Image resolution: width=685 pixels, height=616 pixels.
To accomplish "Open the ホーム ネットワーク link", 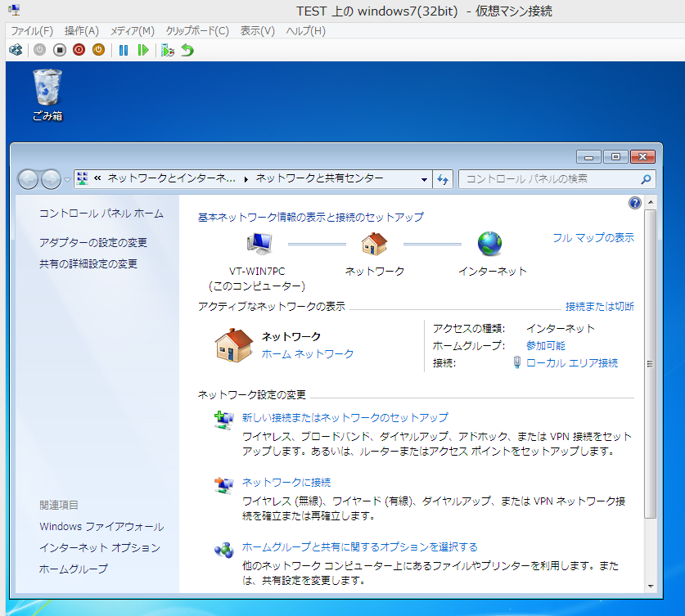I will tap(308, 354).
